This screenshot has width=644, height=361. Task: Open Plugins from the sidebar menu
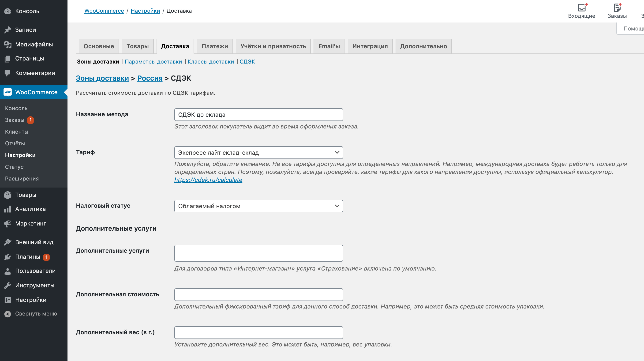point(27,257)
